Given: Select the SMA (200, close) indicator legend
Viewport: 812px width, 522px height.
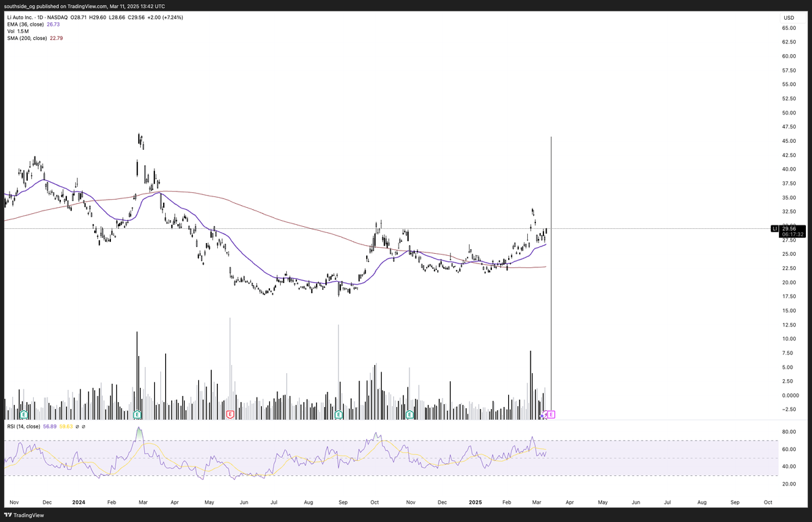Looking at the screenshot, I should (26, 38).
